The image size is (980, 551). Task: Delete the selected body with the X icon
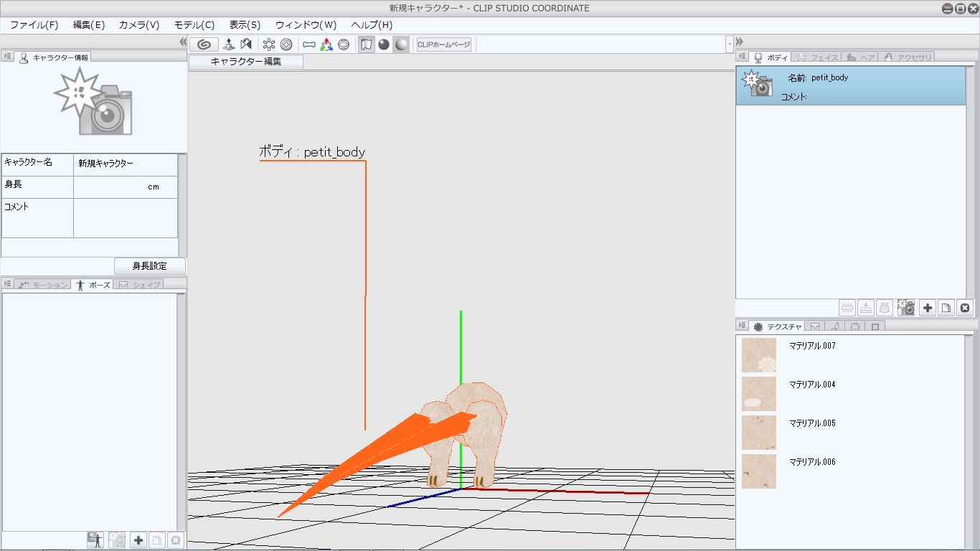(965, 308)
